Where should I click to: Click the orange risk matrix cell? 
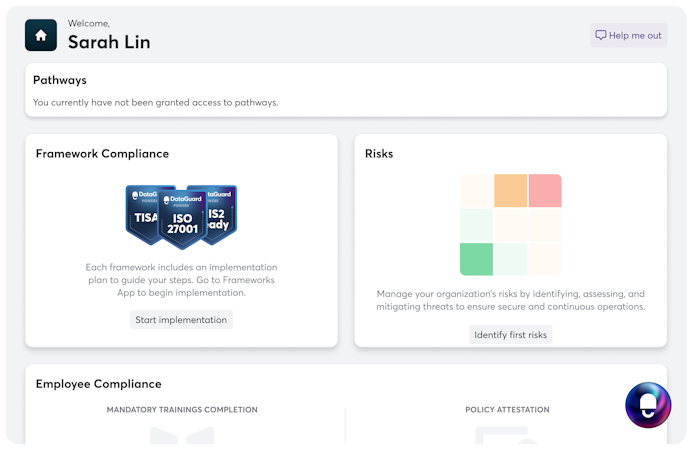(510, 191)
